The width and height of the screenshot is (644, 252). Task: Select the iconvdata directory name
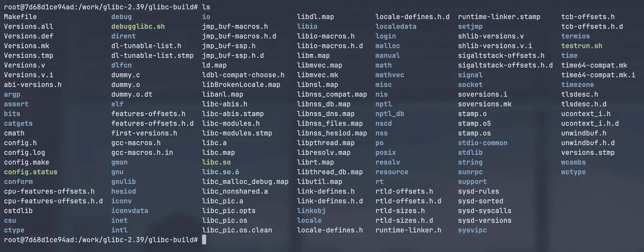click(x=130, y=211)
